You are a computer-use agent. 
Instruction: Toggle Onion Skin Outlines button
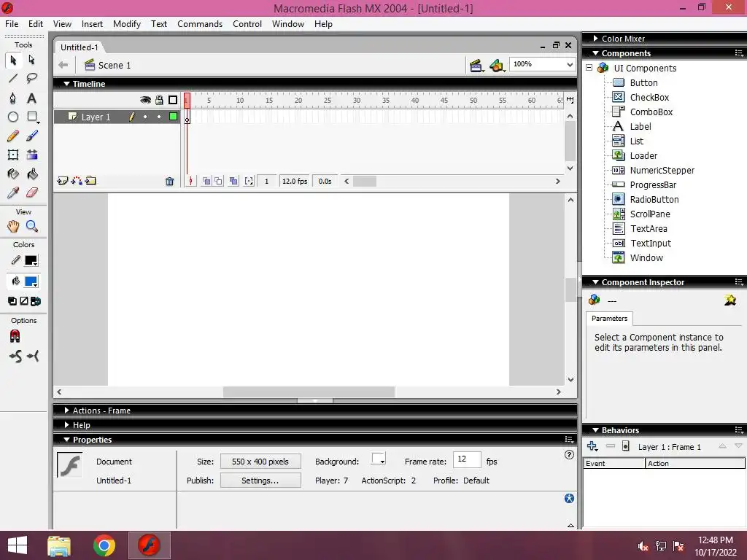click(x=218, y=182)
